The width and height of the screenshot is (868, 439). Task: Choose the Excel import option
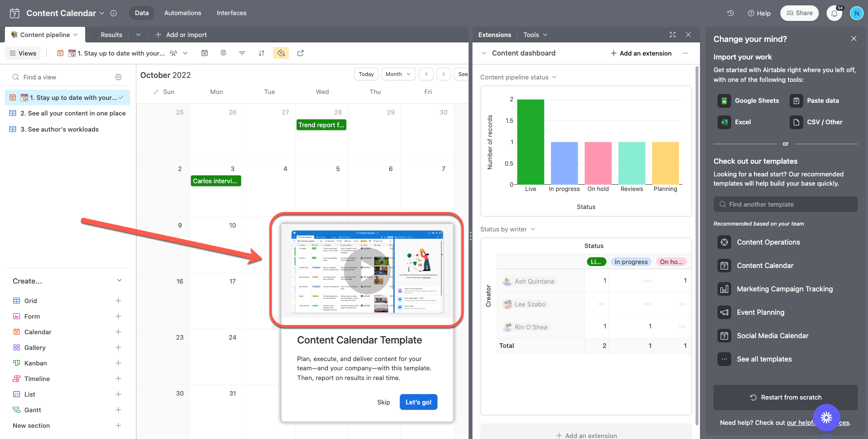[x=734, y=122]
